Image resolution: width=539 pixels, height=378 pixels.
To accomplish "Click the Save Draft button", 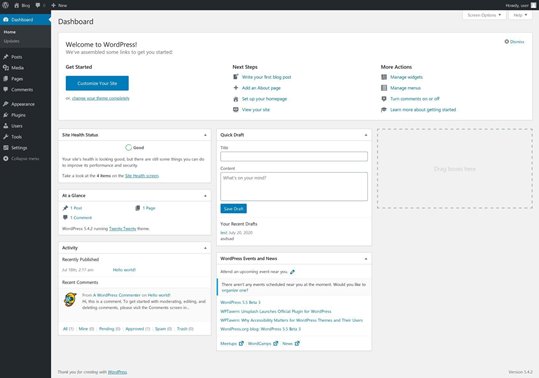I will (x=233, y=209).
